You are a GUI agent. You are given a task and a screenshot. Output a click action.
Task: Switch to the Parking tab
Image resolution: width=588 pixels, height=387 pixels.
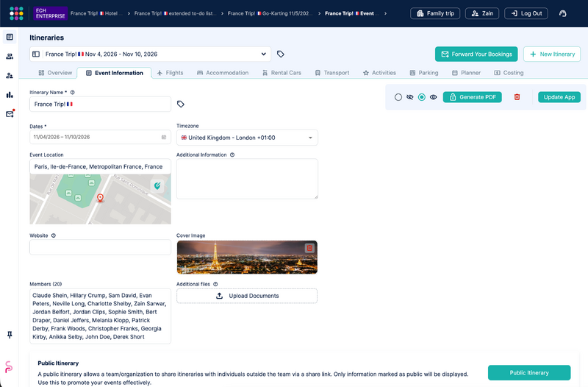(x=424, y=73)
